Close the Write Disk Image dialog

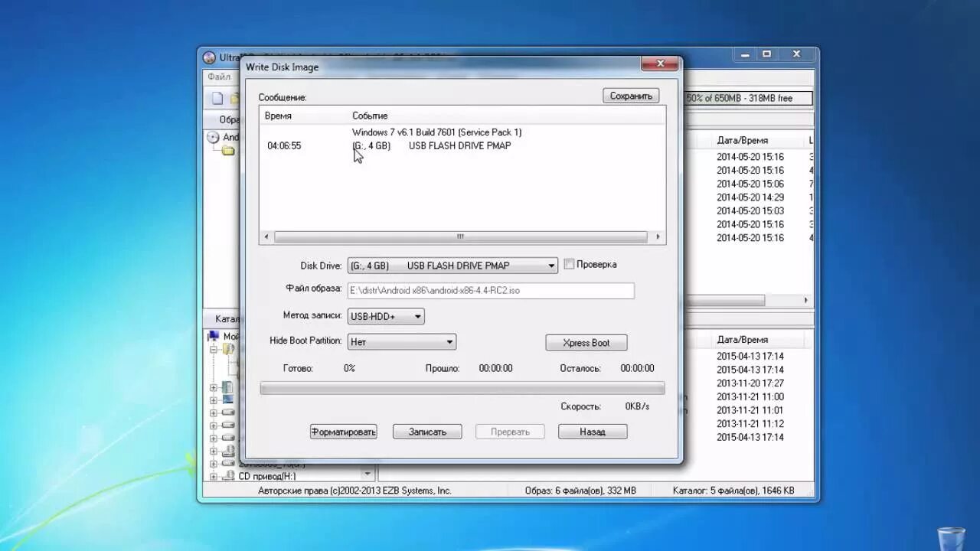click(x=658, y=64)
